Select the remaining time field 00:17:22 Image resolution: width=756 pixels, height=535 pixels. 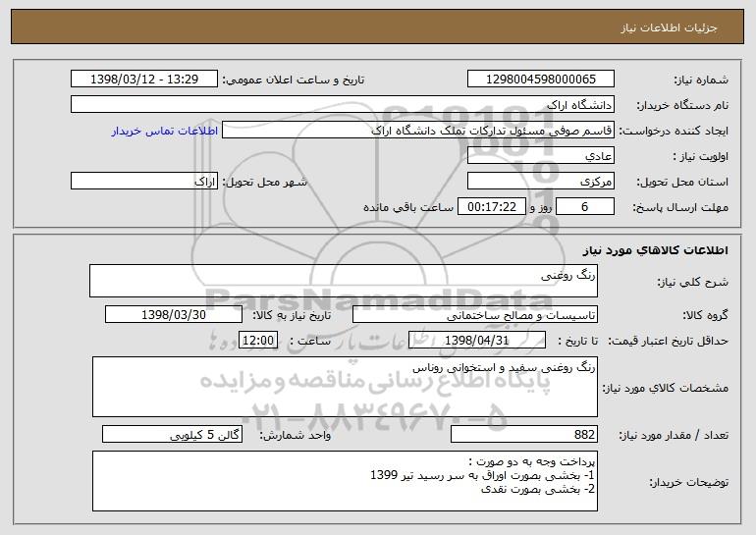(491, 207)
